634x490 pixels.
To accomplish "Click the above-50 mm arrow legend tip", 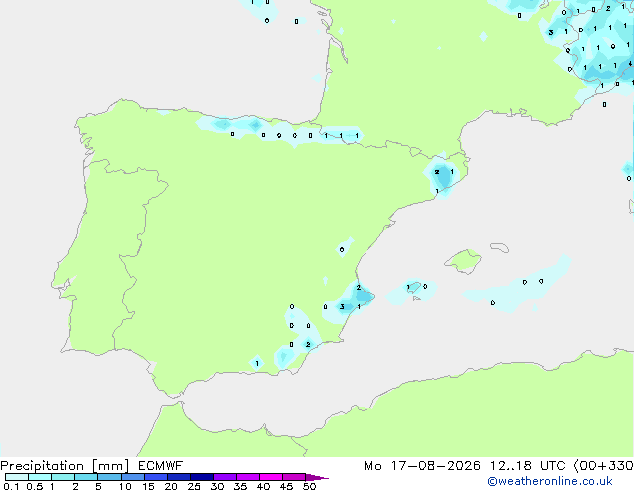I will [x=317, y=477].
